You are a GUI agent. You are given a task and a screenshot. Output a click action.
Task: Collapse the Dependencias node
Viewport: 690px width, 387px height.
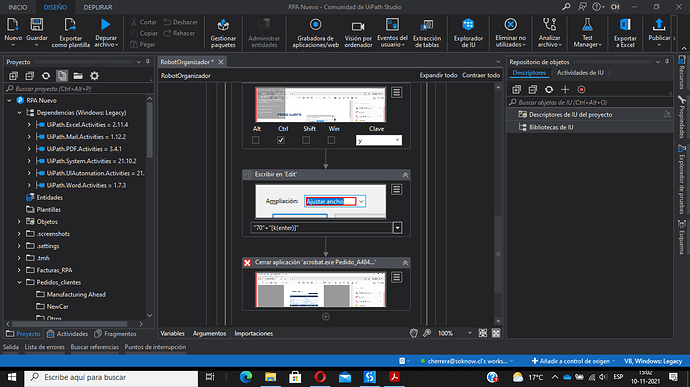click(x=19, y=113)
